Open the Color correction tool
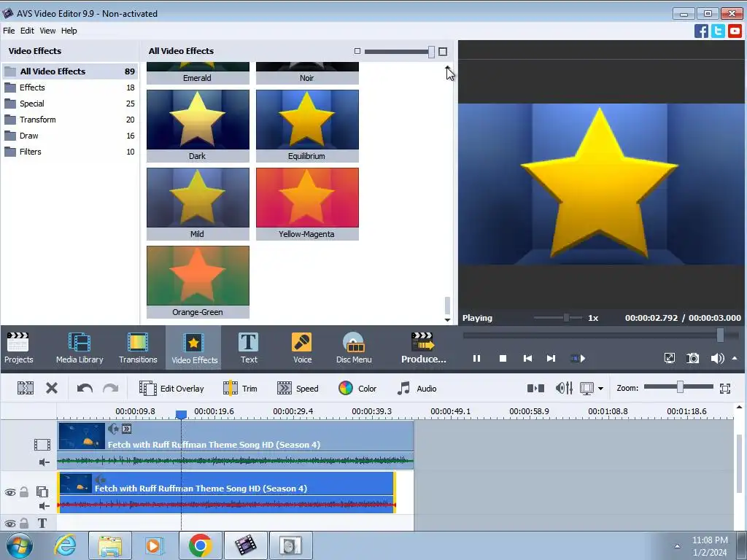 [x=357, y=389]
